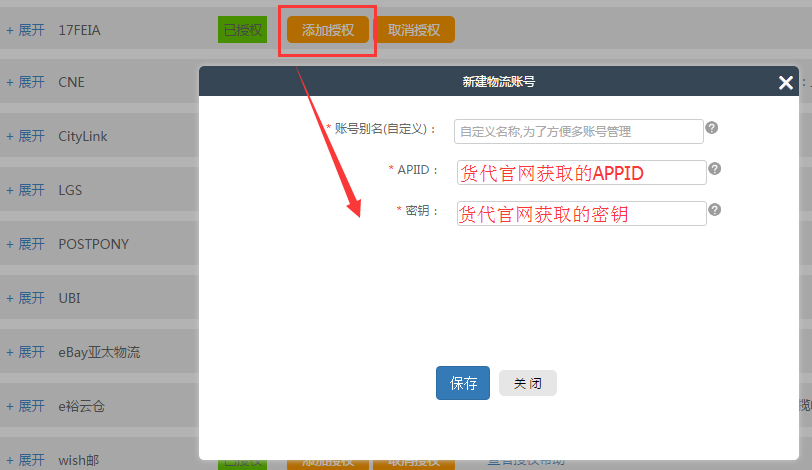Expand the UBI row
Viewport: 812px width, 470px height.
pyautogui.click(x=25, y=298)
